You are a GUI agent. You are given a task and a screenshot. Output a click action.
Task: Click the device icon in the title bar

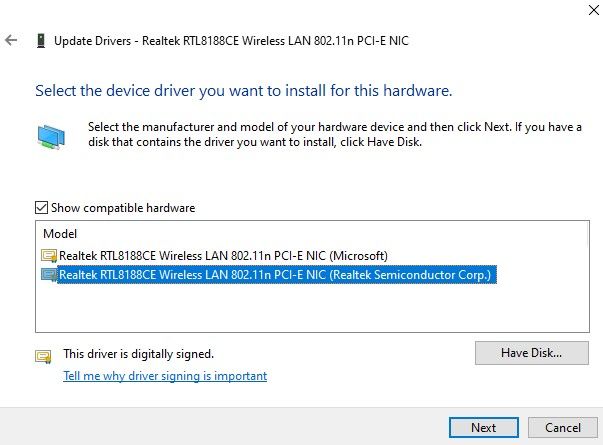click(x=40, y=41)
